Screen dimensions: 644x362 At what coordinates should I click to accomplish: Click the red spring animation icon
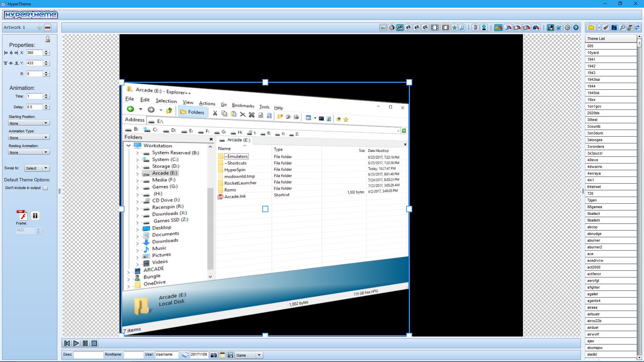(475, 28)
